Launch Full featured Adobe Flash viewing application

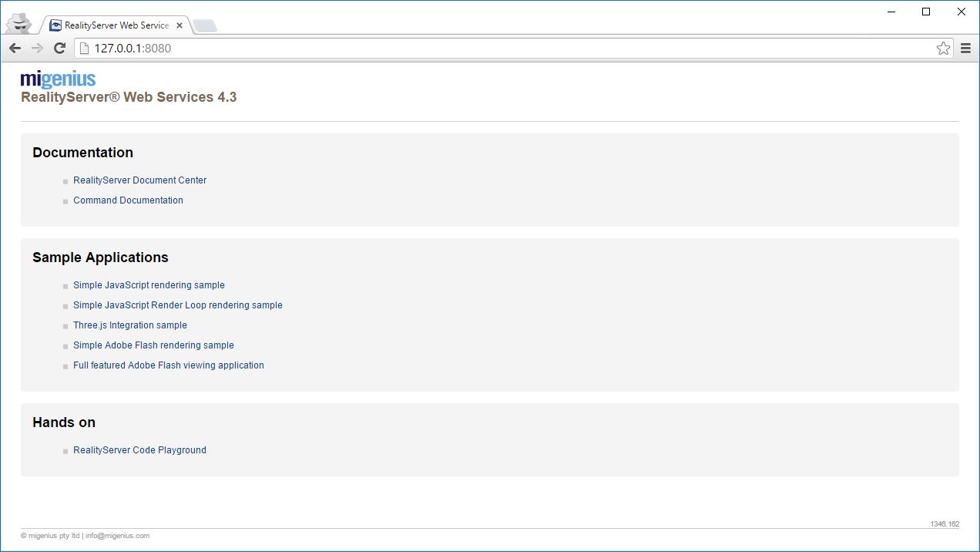click(169, 365)
